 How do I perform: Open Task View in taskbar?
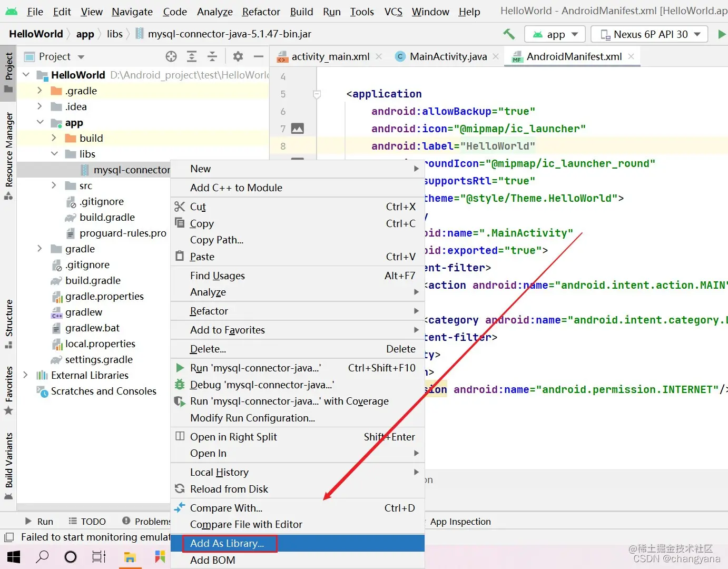pyautogui.click(x=99, y=557)
